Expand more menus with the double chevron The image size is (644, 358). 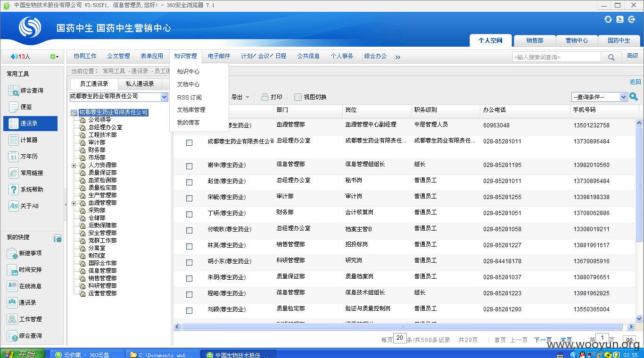coord(397,57)
